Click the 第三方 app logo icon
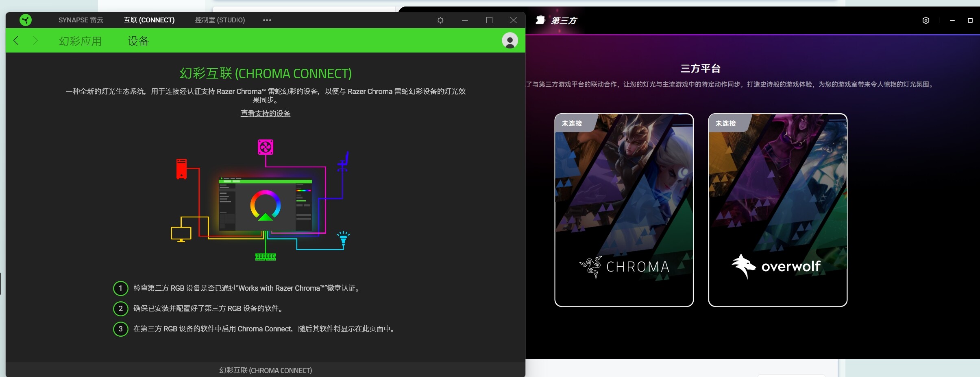 click(x=540, y=20)
